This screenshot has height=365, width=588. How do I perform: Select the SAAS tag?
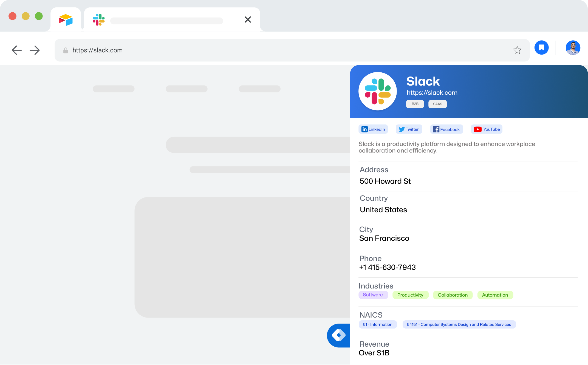coord(437,104)
